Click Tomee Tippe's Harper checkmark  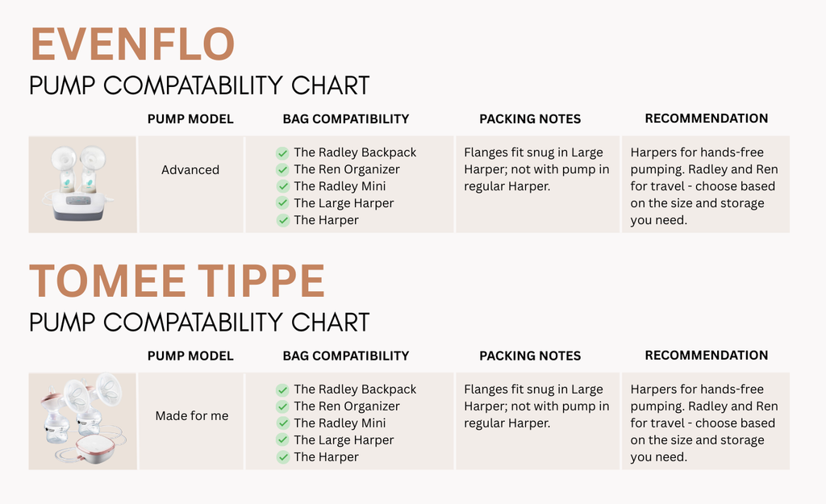coord(282,457)
